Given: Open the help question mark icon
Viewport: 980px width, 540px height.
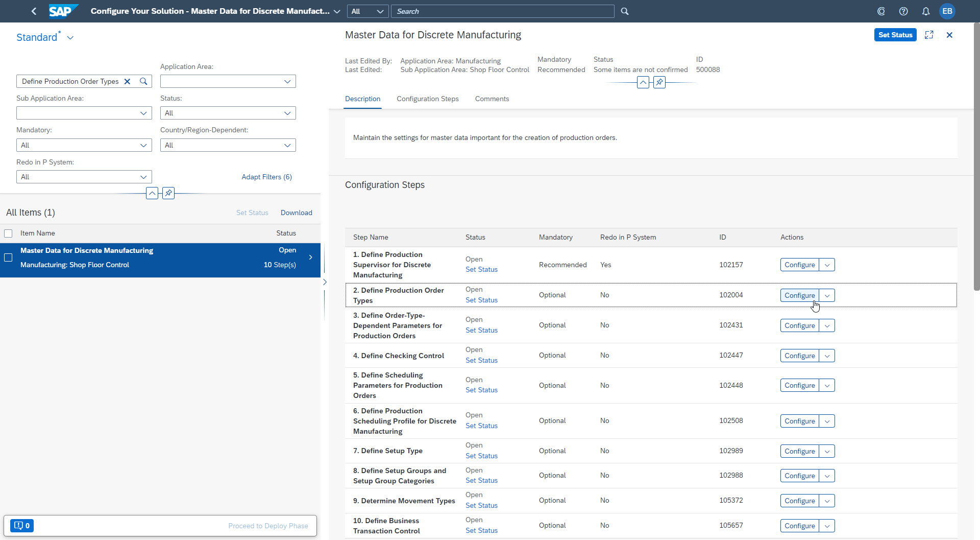Looking at the screenshot, I should point(903,11).
